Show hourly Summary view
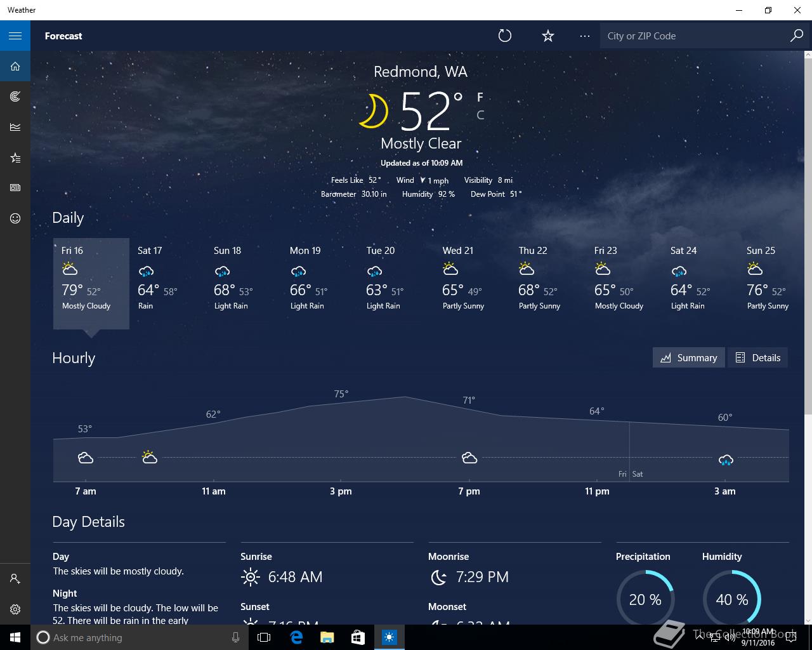The width and height of the screenshot is (812, 650). [x=688, y=357]
